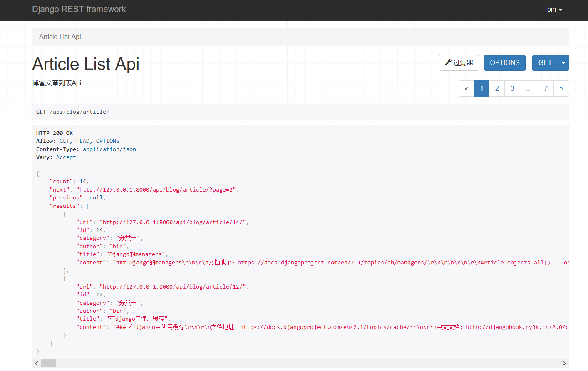Click the Article List Api page heading
Image resolution: width=588 pixels, height=371 pixels.
(x=86, y=64)
